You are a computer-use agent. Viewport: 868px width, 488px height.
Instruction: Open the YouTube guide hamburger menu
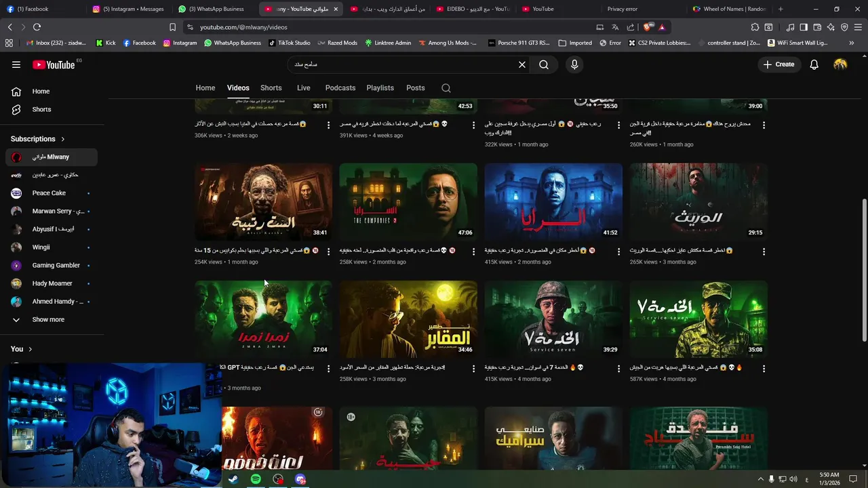(16, 64)
